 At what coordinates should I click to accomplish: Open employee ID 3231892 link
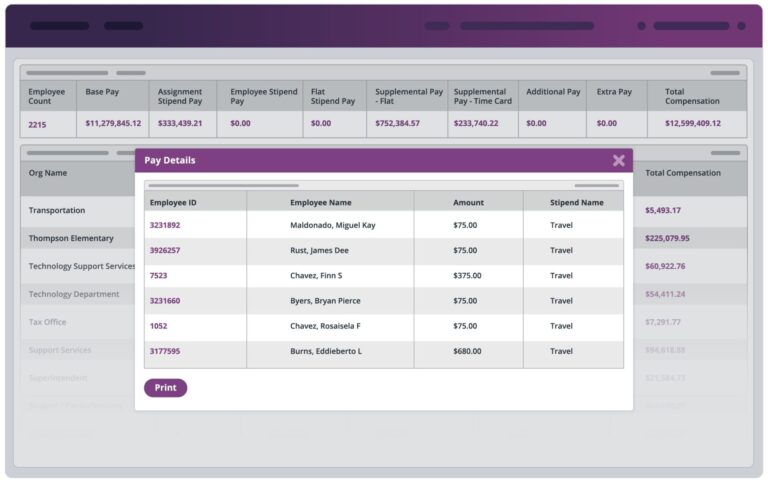tap(165, 225)
